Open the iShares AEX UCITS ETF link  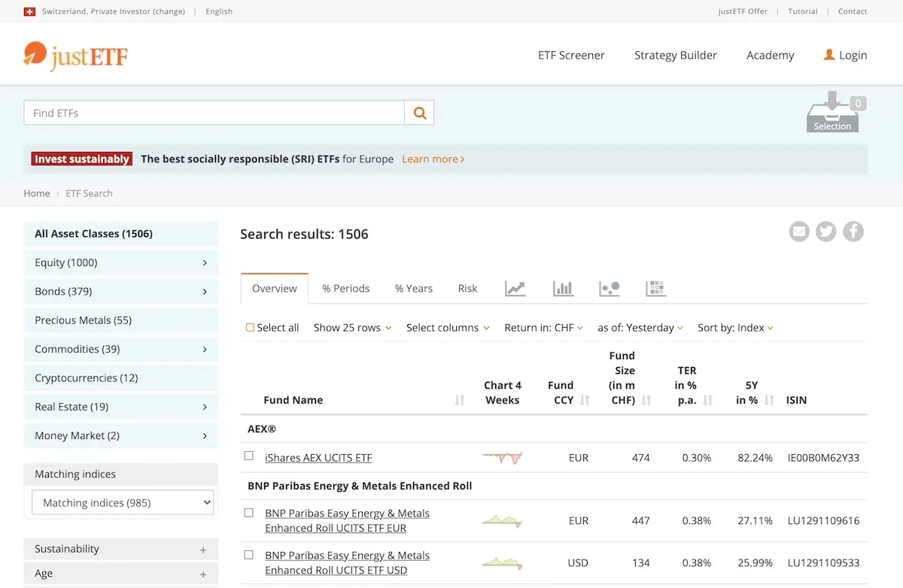coord(318,457)
